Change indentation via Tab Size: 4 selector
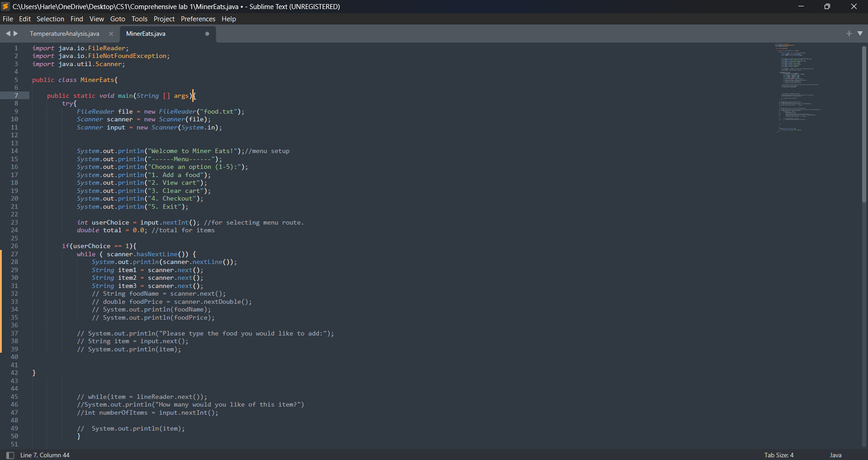Viewport: 868px width, 460px height. [x=778, y=455]
